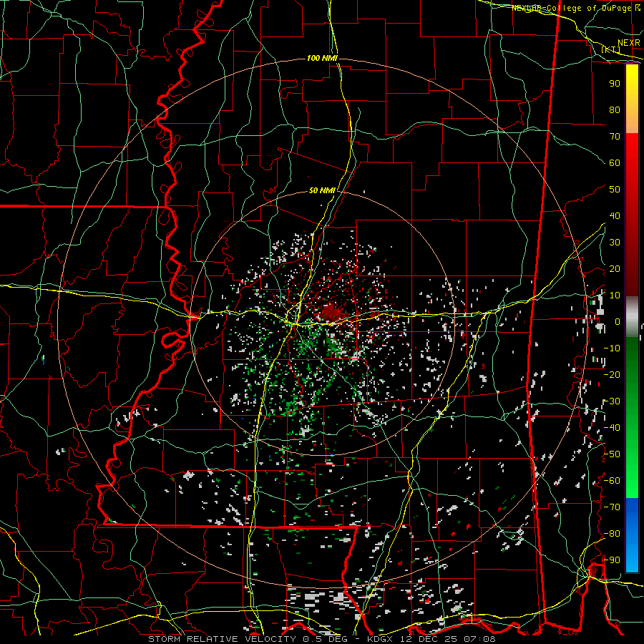Click the 50 NMI range ring label
Screen dimensions: 644x644
tap(322, 190)
